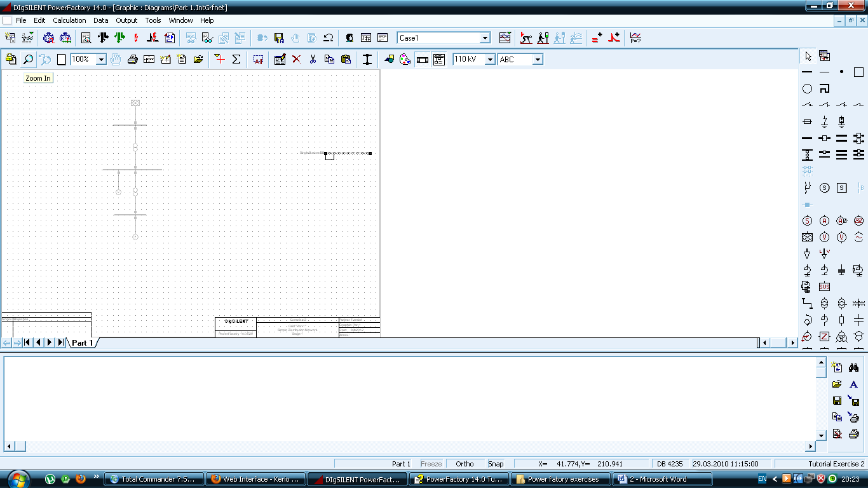
Task: Click the Windows Start orb
Action: tap(18, 478)
